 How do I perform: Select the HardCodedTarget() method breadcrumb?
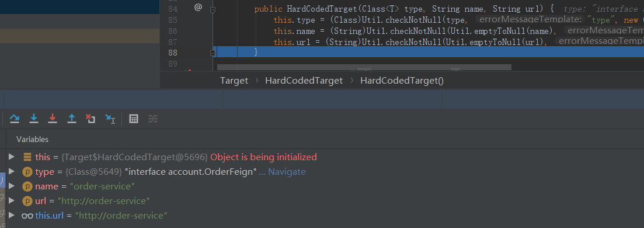point(402,81)
